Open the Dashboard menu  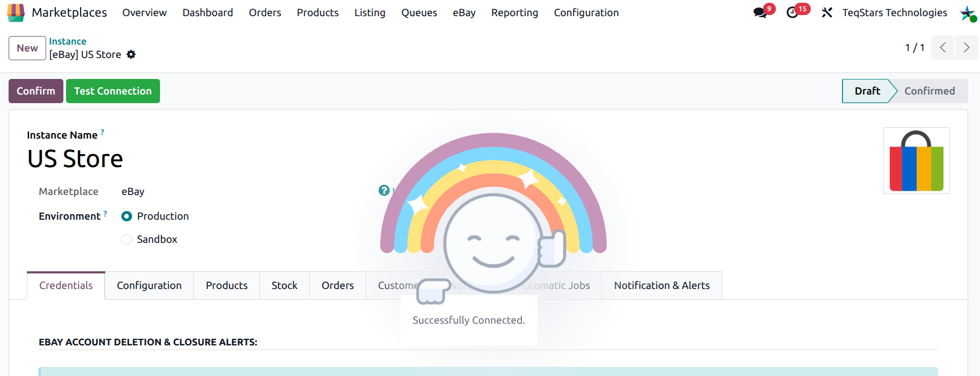[208, 12]
